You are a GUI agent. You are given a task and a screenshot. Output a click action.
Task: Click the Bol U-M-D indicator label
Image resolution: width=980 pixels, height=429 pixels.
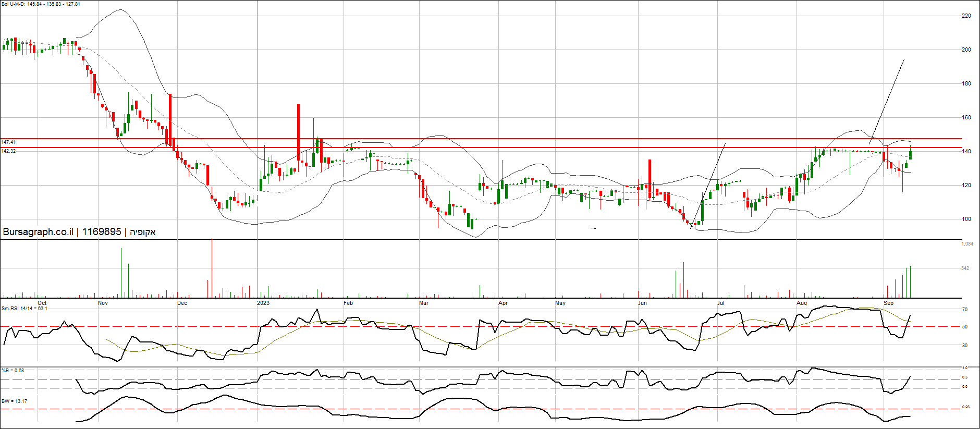coord(41,4)
